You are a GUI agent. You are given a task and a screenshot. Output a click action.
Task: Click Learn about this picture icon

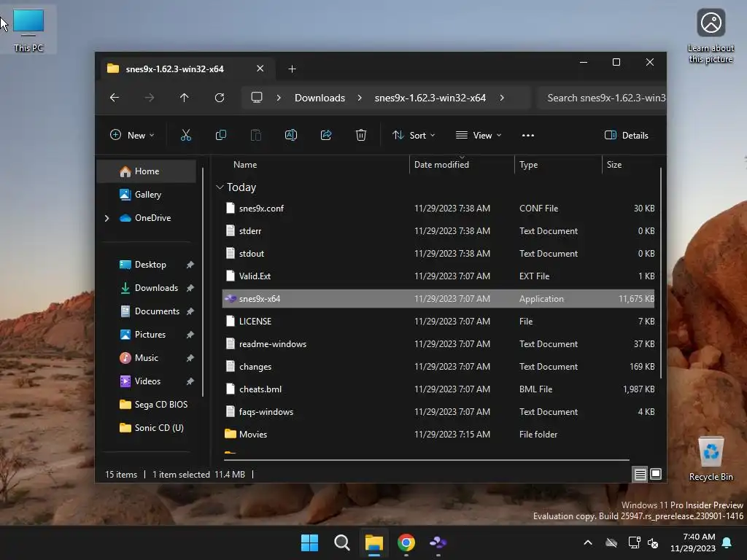click(x=711, y=36)
